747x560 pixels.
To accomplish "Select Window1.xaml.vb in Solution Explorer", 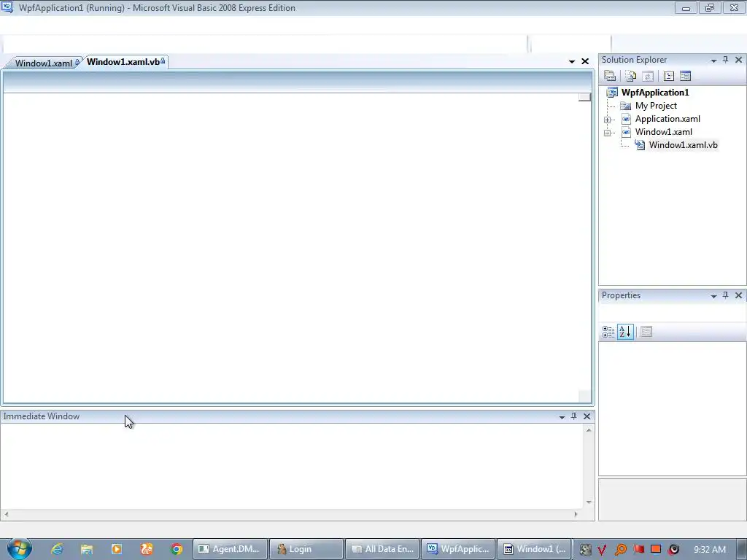I will [683, 145].
